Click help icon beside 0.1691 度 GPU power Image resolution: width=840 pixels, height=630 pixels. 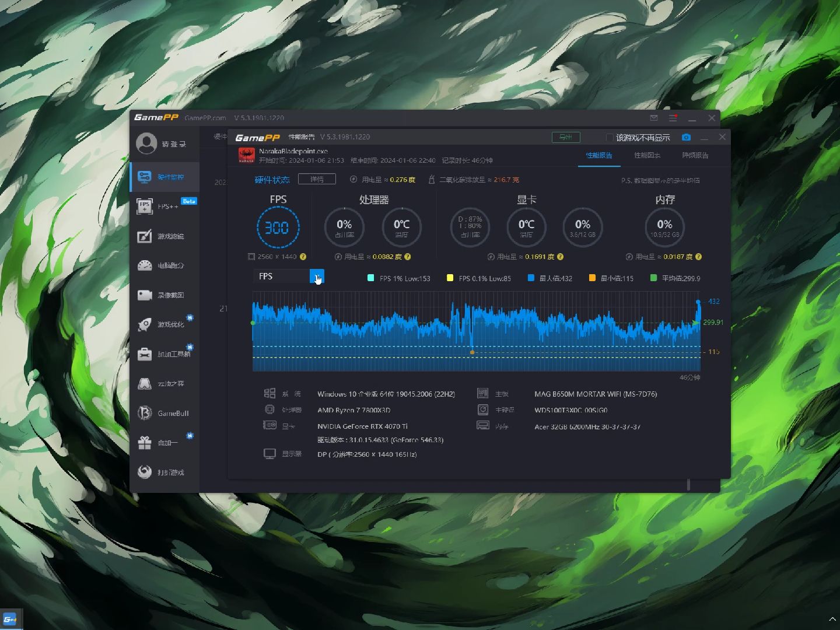pos(560,257)
